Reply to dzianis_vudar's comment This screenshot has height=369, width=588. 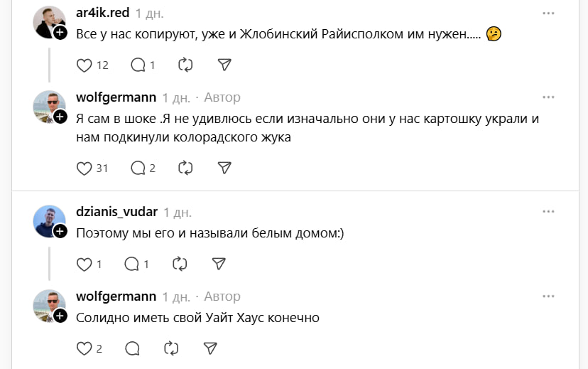[x=132, y=264]
